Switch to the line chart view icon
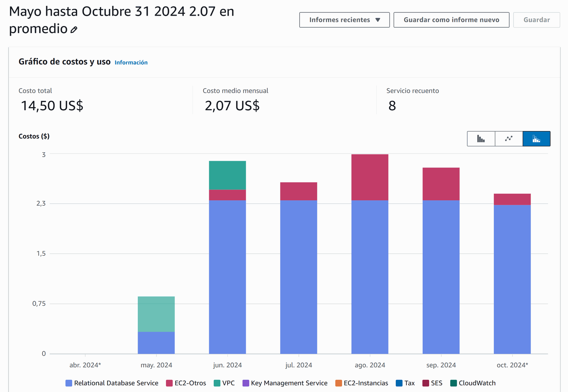 [509, 139]
